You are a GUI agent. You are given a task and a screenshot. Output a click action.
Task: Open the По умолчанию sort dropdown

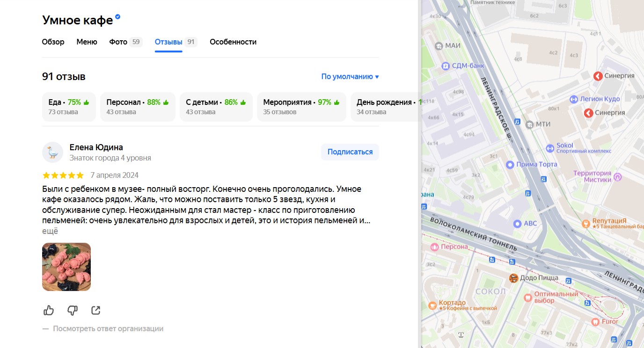(x=350, y=77)
